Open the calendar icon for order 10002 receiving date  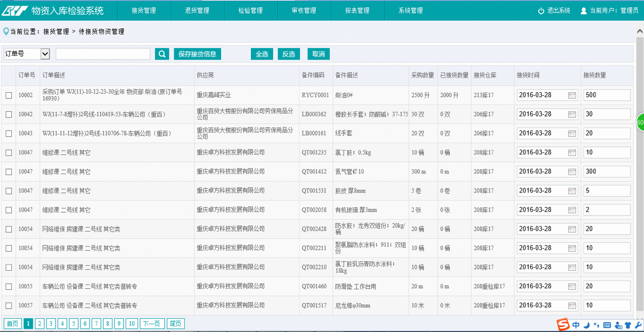[572, 95]
